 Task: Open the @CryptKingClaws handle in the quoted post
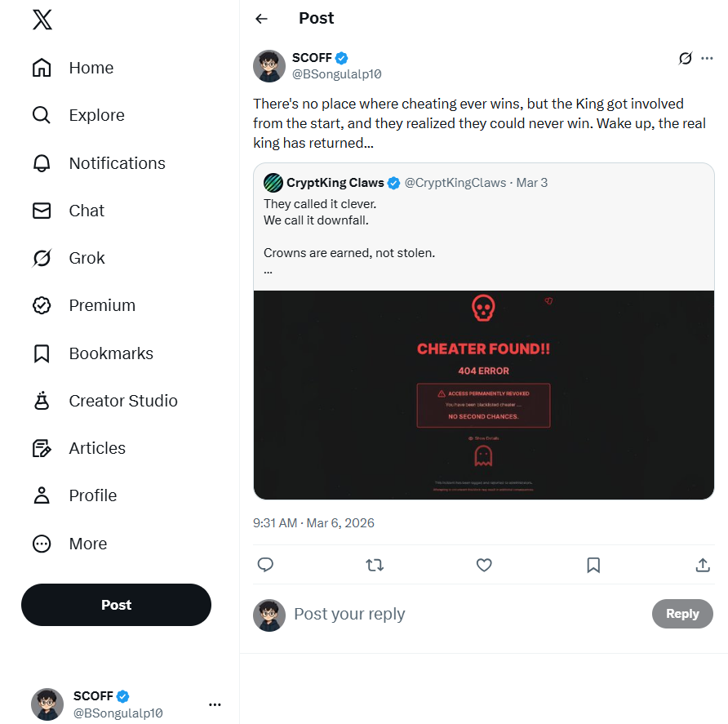click(x=455, y=183)
